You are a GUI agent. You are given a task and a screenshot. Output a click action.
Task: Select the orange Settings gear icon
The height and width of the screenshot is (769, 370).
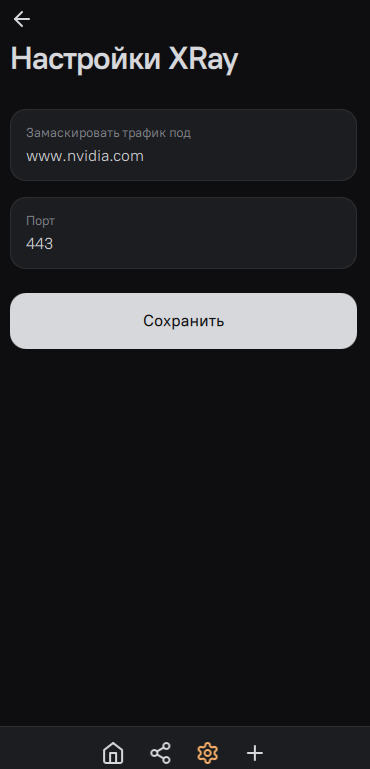[208, 752]
